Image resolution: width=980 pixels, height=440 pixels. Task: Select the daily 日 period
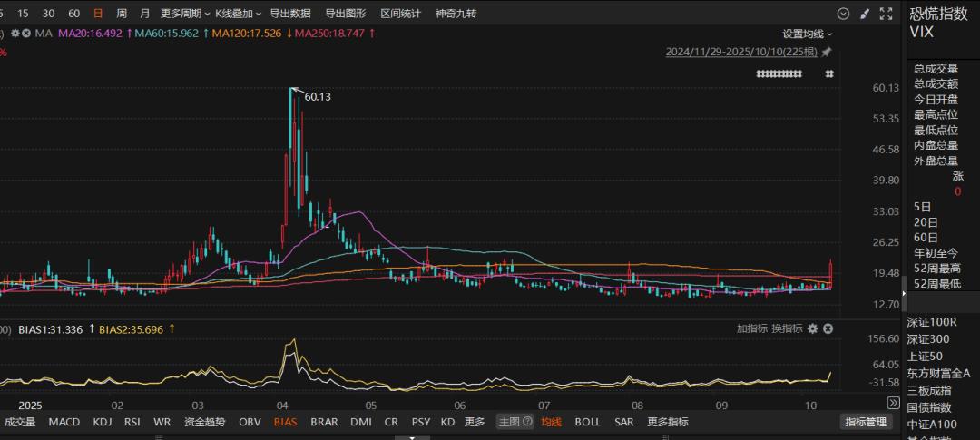coord(97,13)
